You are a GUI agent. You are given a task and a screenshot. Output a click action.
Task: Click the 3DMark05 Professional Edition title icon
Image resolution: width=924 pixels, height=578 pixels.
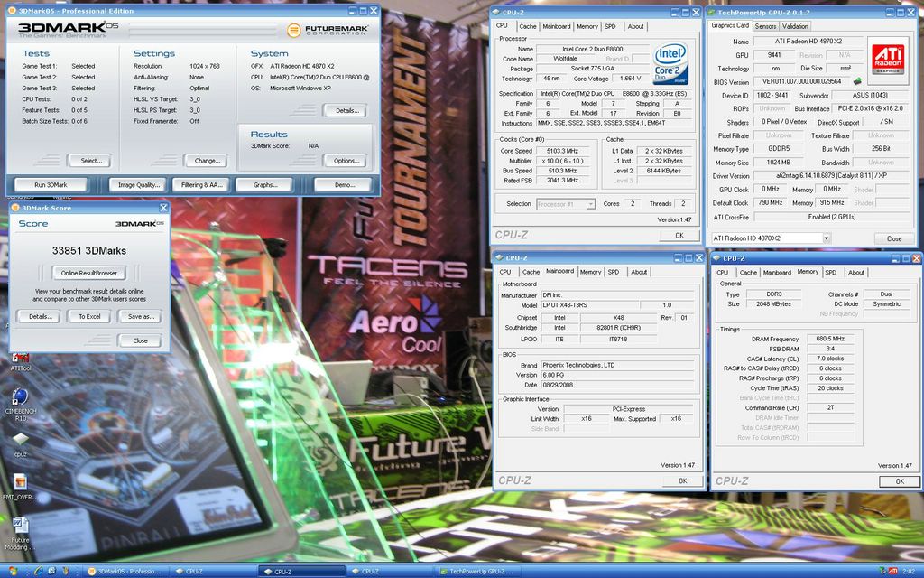12,11
